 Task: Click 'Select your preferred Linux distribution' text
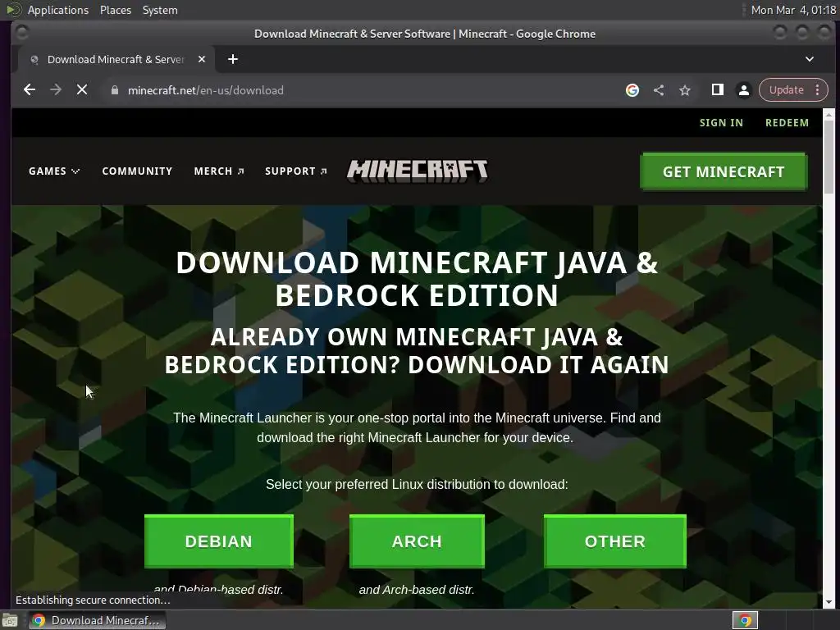pyautogui.click(x=417, y=484)
